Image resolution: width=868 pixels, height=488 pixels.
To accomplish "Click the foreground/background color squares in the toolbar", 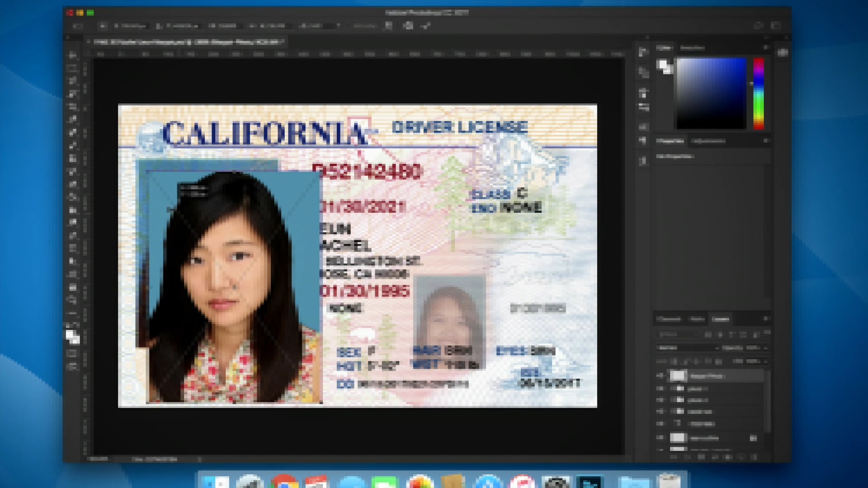I will 72,337.
